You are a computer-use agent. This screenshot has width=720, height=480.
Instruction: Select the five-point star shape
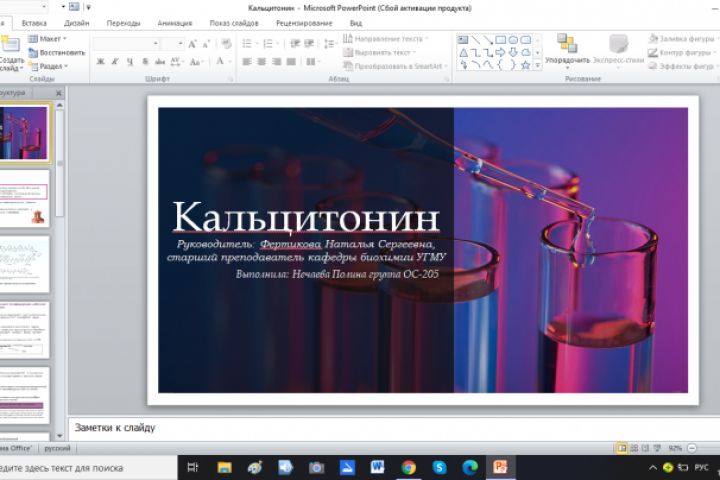coord(526,65)
